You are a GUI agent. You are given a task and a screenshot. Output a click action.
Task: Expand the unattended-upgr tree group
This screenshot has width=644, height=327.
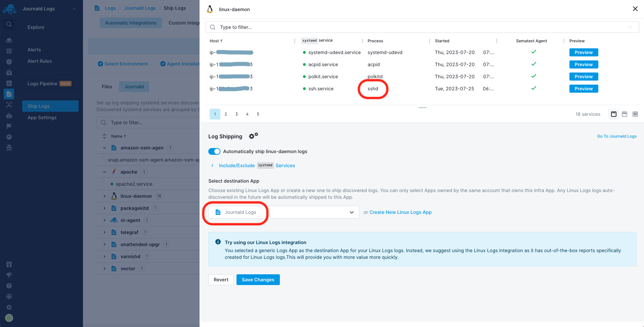[x=104, y=244]
